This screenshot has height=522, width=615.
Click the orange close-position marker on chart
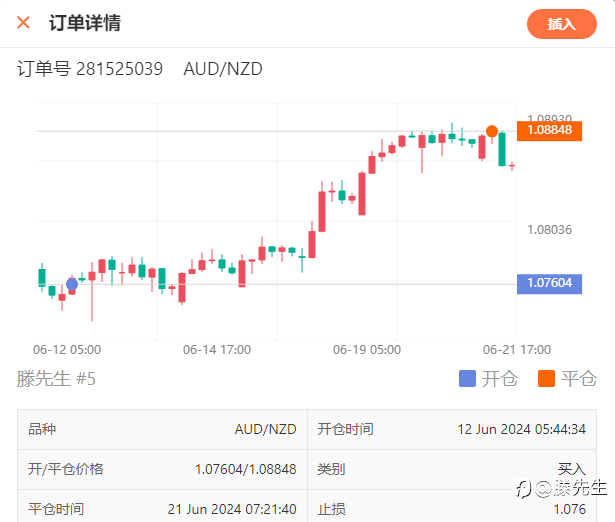tap(492, 131)
